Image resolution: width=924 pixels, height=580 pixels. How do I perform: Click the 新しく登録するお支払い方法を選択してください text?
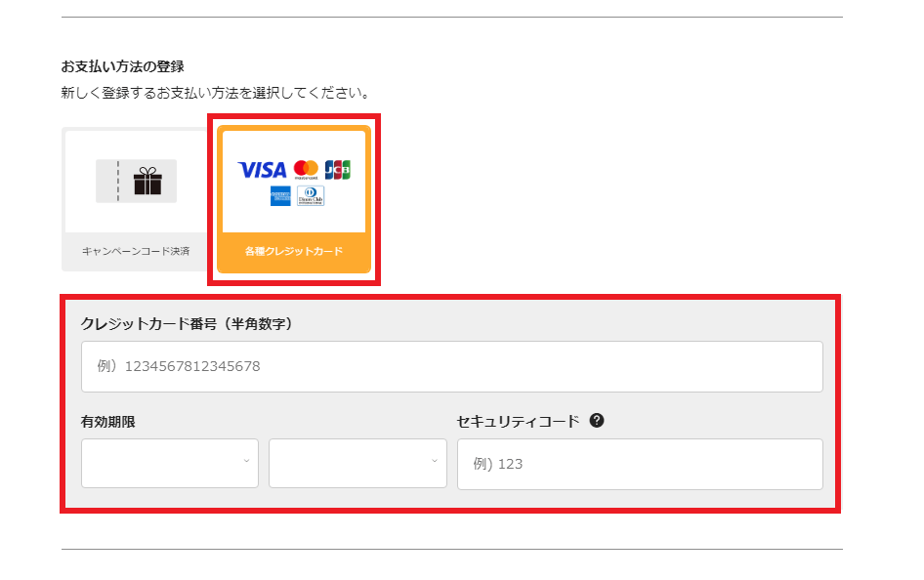click(216, 93)
